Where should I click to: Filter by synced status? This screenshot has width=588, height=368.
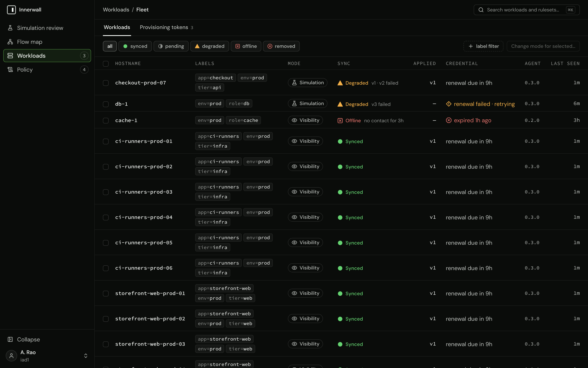135,46
